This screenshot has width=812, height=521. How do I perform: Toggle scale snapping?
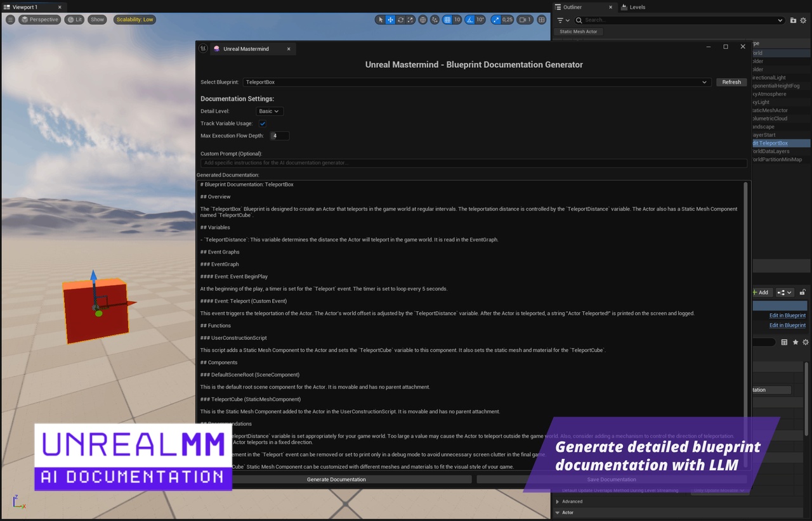click(x=495, y=20)
